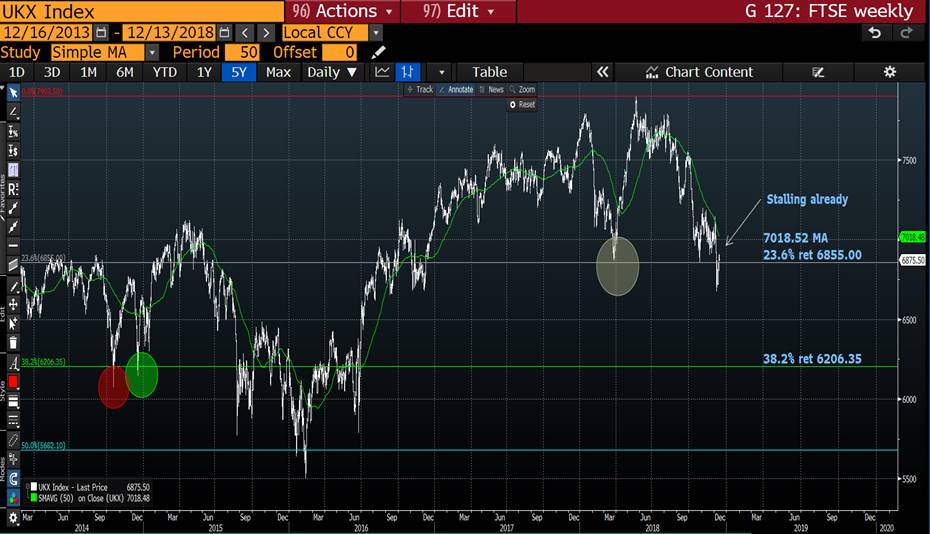Screen dimensions: 930x534
Task: Select the percent change measure tool
Action: [x=13, y=132]
